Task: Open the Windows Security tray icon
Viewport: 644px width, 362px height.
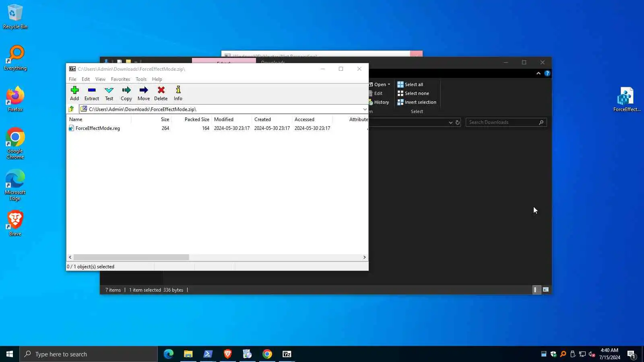Action: click(x=553, y=354)
